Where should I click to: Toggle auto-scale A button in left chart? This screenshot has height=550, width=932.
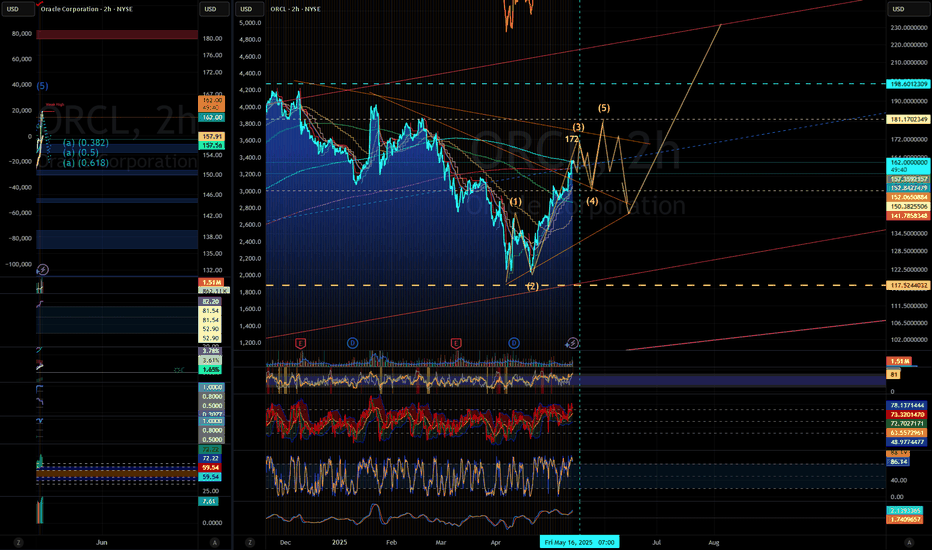pos(215,542)
